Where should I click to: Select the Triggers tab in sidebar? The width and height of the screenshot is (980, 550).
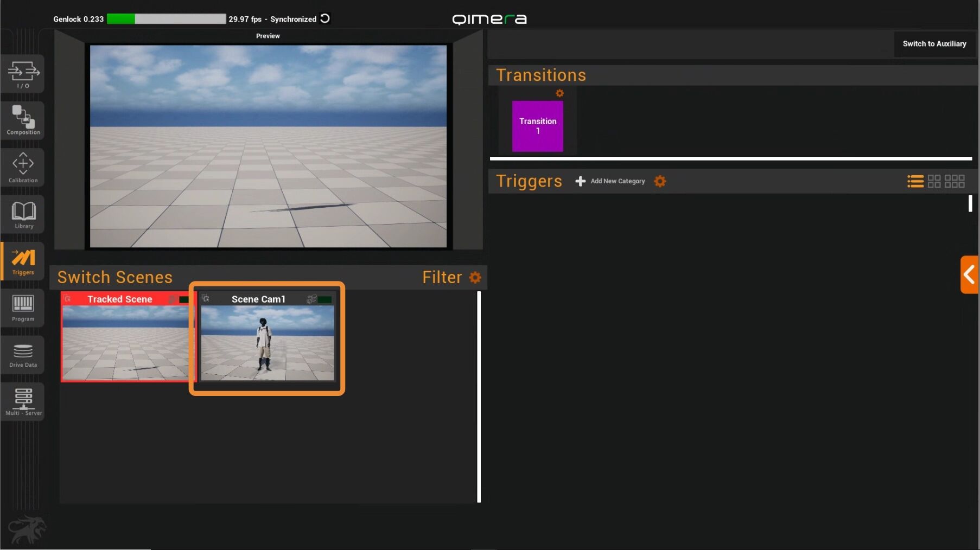pos(23,261)
